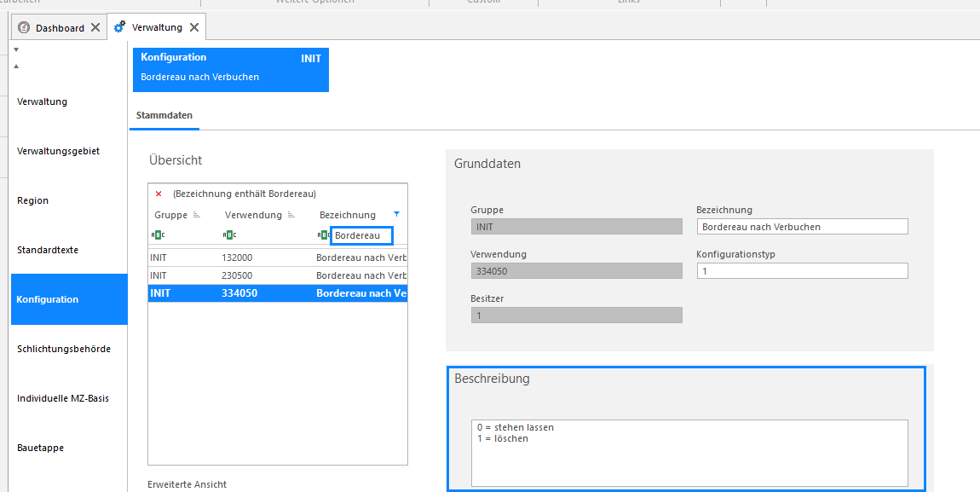Click the Erweiterte Ansicht link
The image size is (980, 492).
(187, 484)
